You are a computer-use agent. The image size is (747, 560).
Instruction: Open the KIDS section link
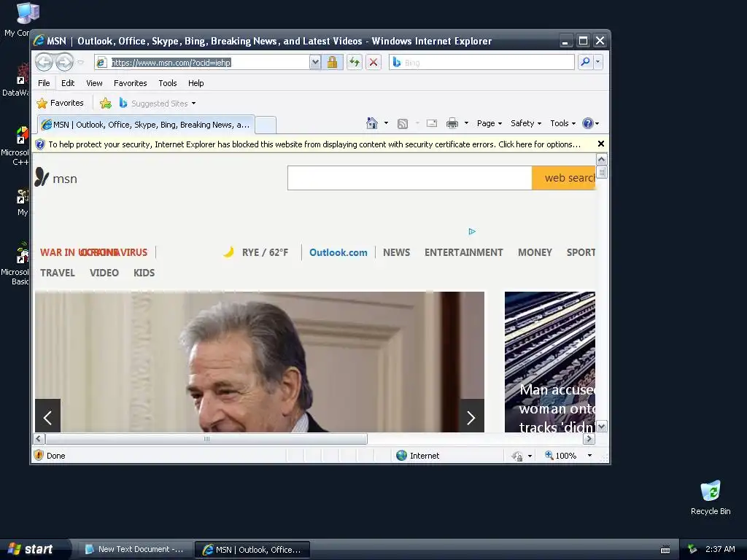144,273
